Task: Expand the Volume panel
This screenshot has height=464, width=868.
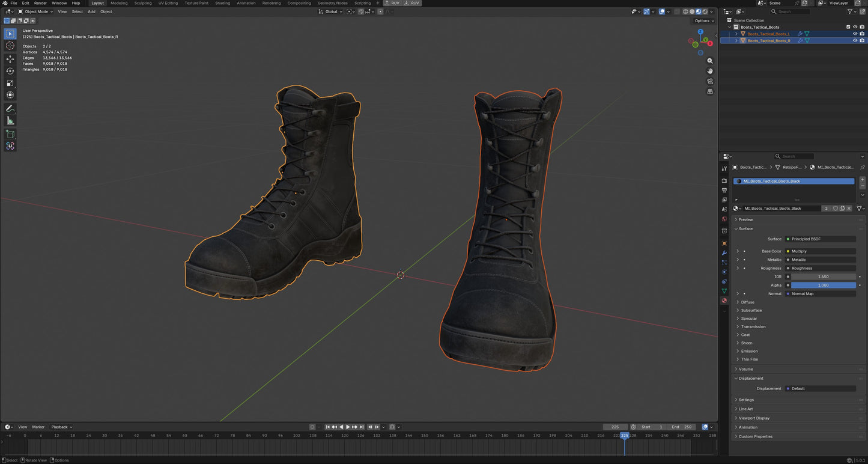Action: (745, 369)
